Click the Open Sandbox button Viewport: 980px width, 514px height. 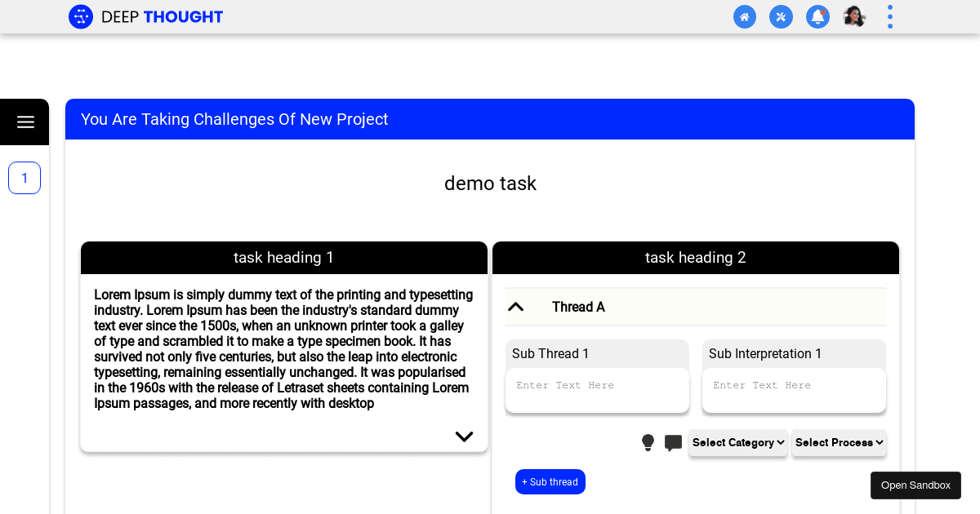pyautogui.click(x=915, y=485)
